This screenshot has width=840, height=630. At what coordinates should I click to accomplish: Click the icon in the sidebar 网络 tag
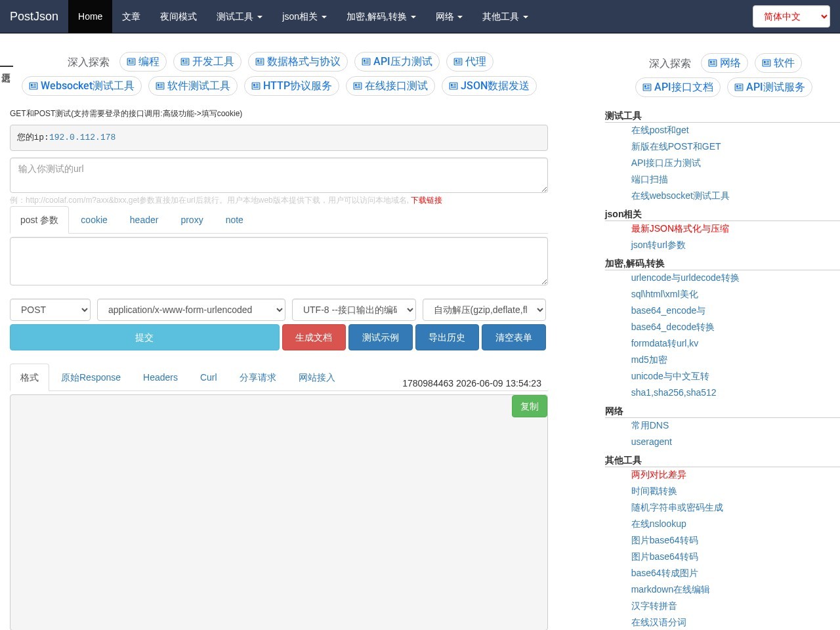coord(713,63)
